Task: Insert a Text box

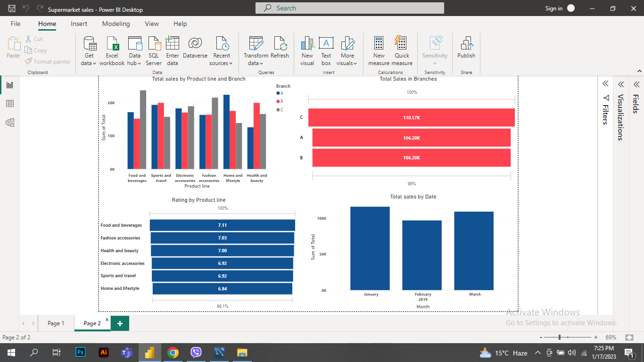Action: coord(326,50)
